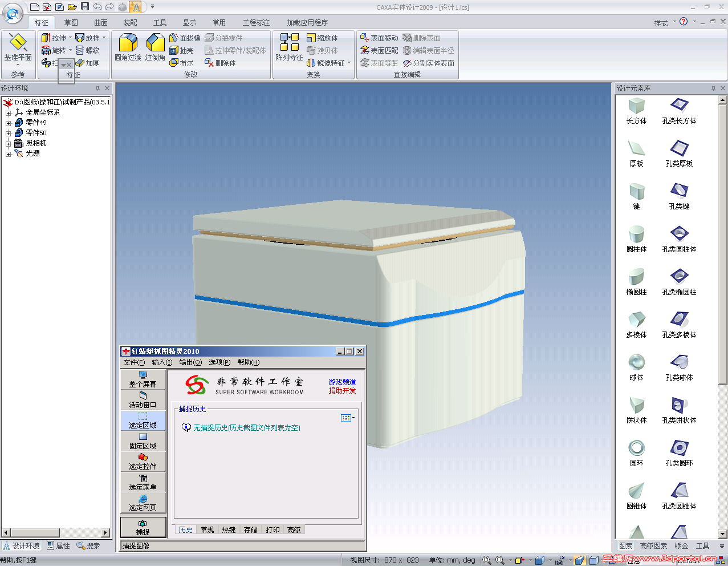Open the 捐助开发 link
The image size is (728, 566).
click(342, 391)
